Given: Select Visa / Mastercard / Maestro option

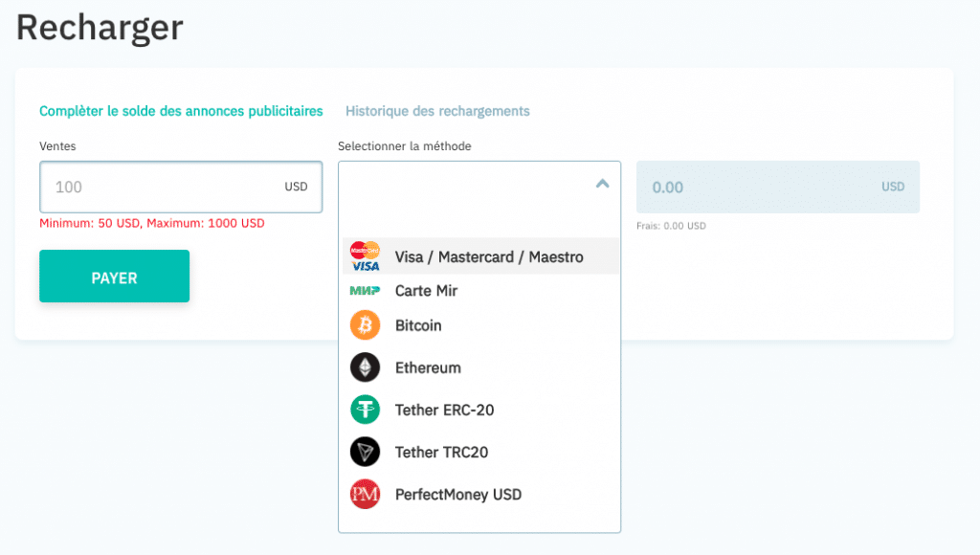Looking at the screenshot, I should pyautogui.click(x=480, y=256).
